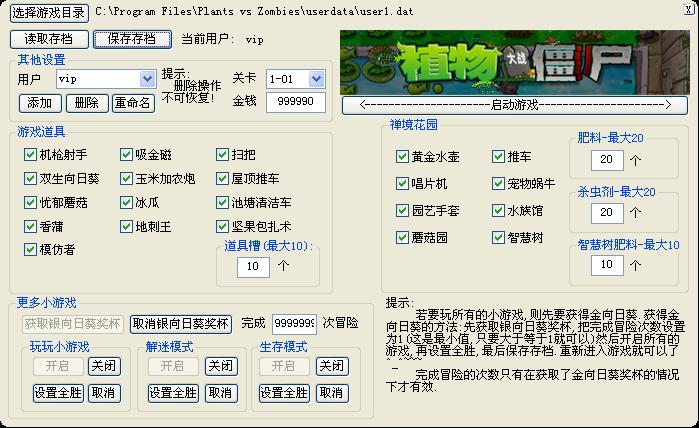Toggle the 玉米加农炮 checkbox
699x428 pixels.
(126, 179)
